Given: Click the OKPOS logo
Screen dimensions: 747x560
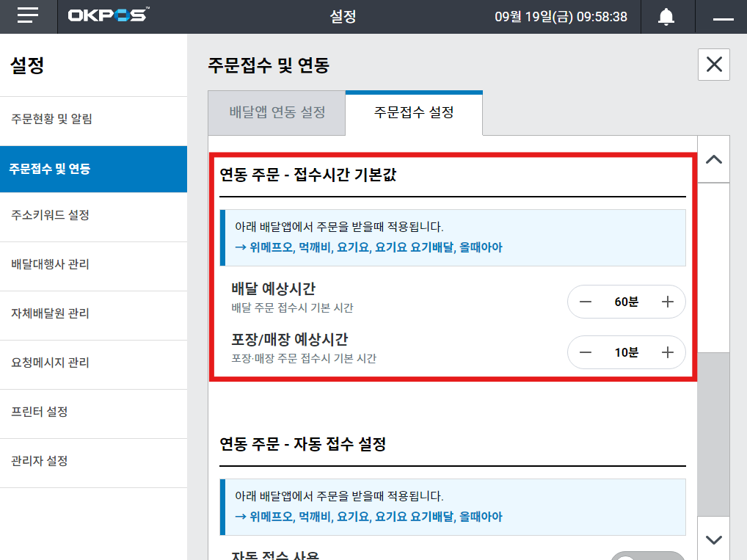Looking at the screenshot, I should click(x=107, y=16).
